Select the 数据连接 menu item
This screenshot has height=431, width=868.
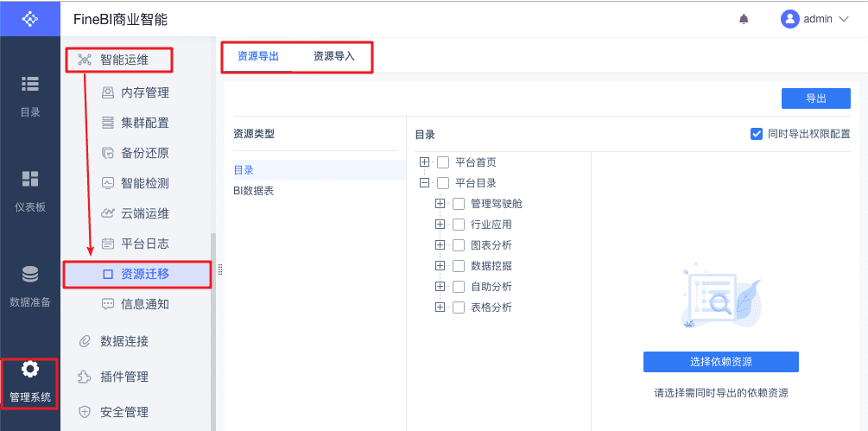pyautogui.click(x=124, y=341)
